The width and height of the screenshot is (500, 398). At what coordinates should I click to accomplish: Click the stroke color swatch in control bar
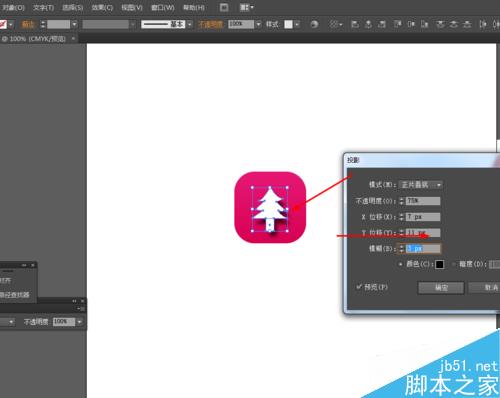[x=3, y=24]
